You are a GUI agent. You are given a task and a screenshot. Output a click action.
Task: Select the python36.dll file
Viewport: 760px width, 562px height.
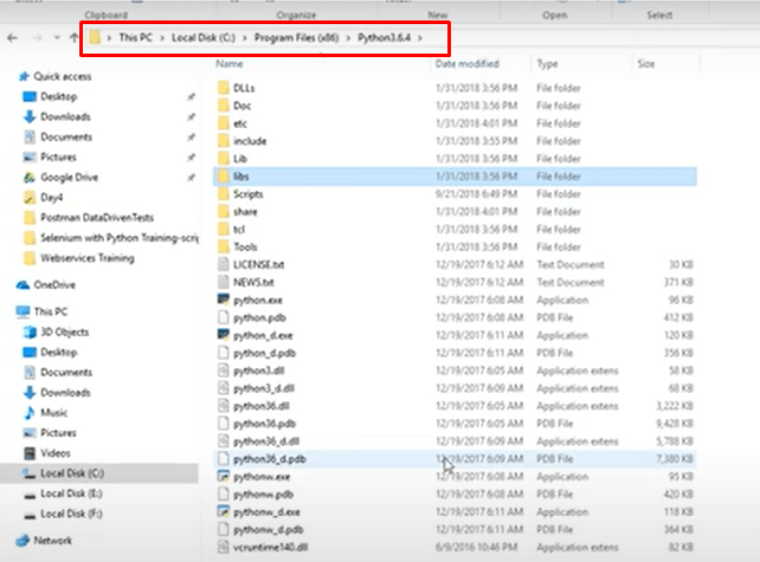point(261,406)
